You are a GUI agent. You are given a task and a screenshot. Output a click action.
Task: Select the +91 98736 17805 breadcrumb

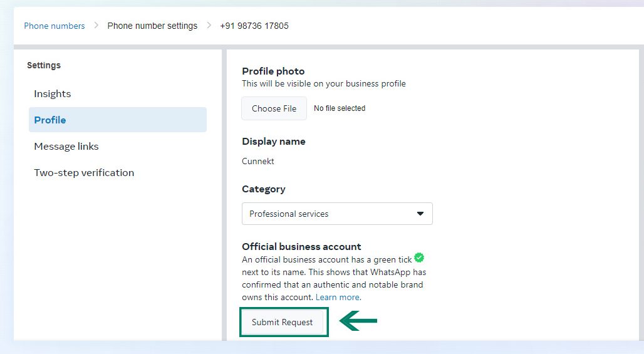[254, 26]
